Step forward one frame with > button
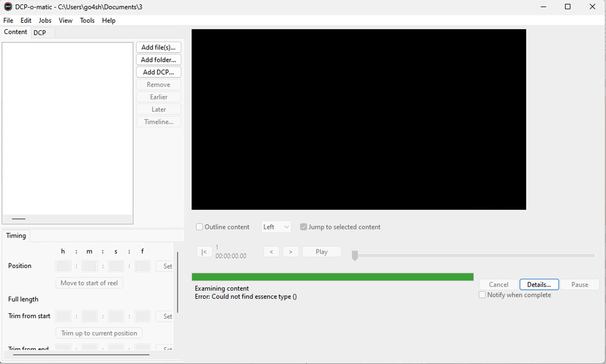606x364 pixels. 291,252
